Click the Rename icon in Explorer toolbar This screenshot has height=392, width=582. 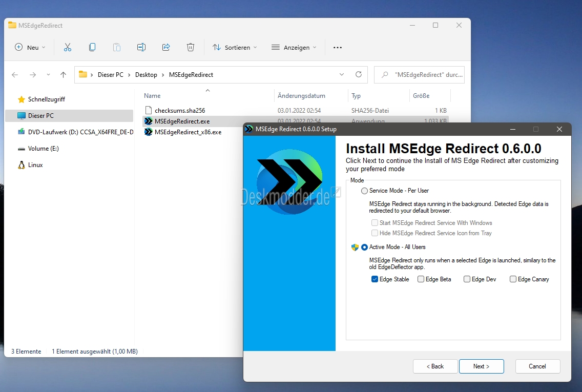tap(141, 47)
